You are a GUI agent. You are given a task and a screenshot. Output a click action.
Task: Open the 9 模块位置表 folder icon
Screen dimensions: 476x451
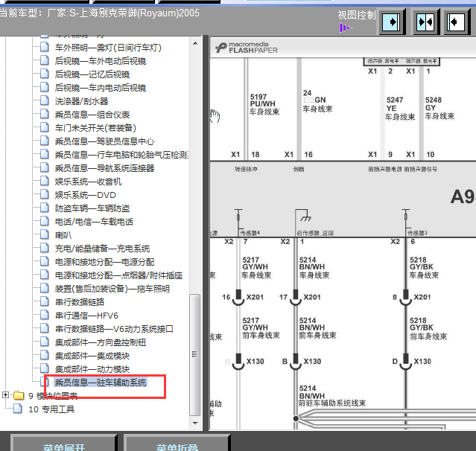(19, 395)
